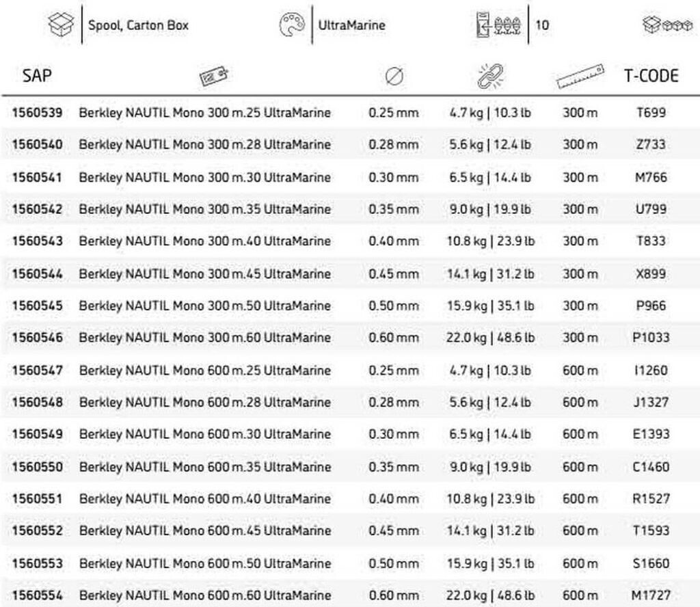Screen dimensions: 700x607
Task: Click the Spool, Carton Box label
Action: click(x=138, y=26)
